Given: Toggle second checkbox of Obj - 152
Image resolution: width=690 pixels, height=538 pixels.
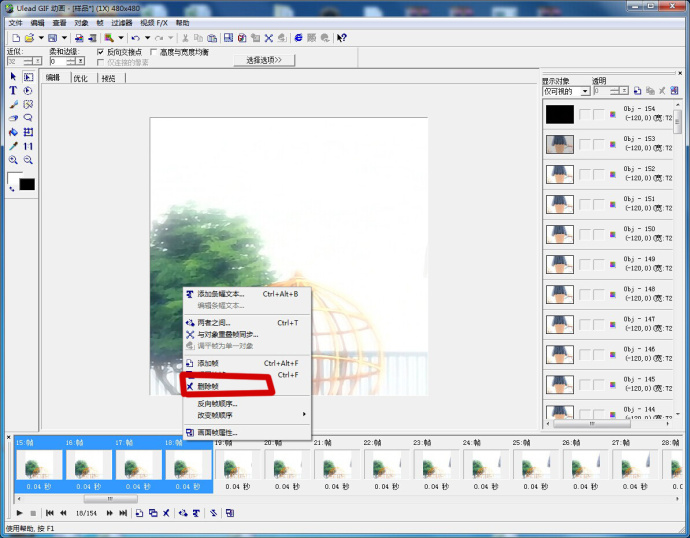Looking at the screenshot, I should click(598, 175).
